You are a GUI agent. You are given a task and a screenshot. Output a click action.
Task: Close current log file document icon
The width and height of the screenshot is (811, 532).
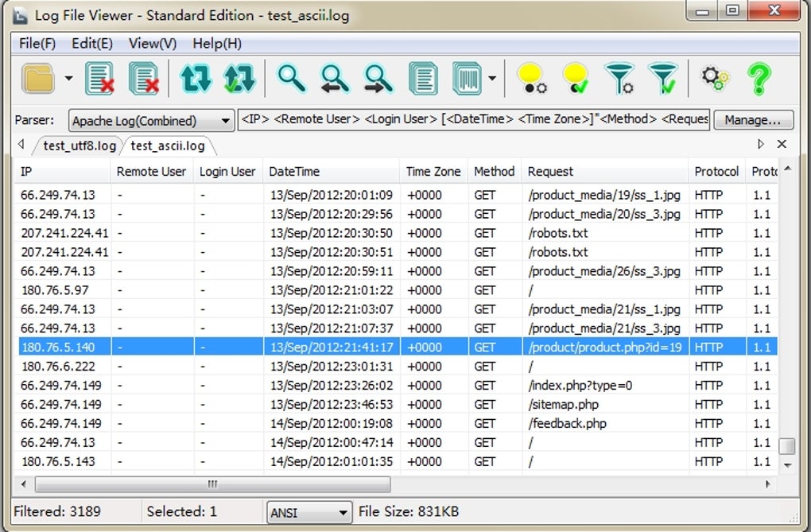click(99, 79)
